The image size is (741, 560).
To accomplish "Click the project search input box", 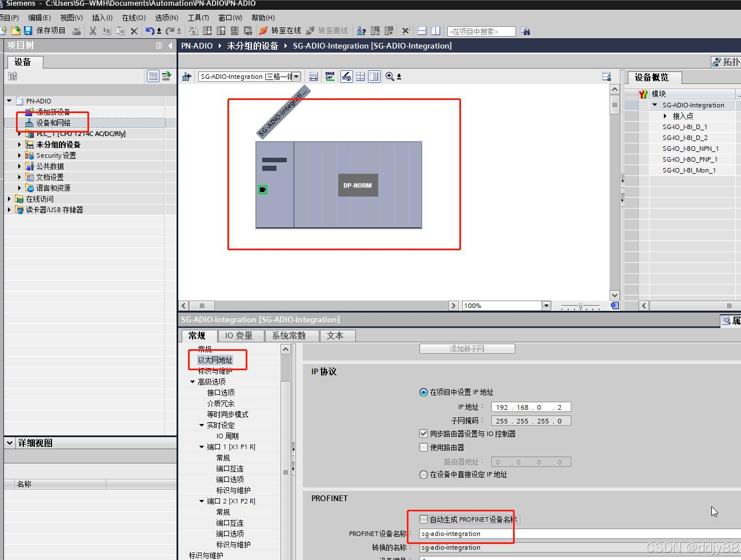I will coord(482,31).
